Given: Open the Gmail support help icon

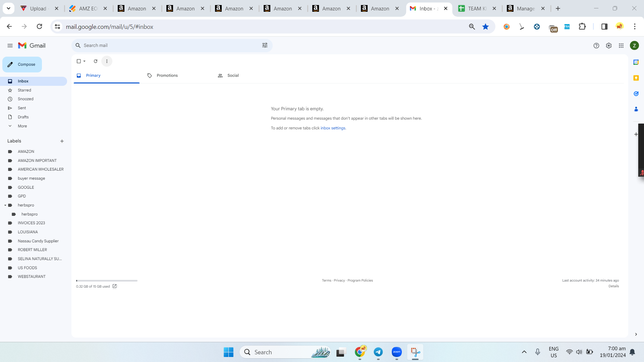Looking at the screenshot, I should point(596,46).
